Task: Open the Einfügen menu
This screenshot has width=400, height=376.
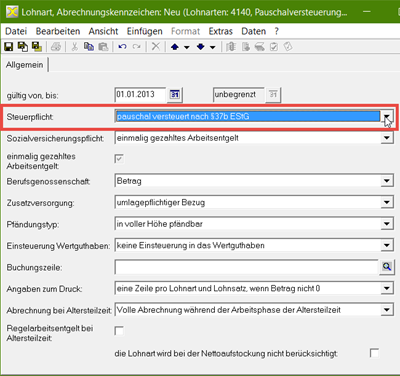Action: pos(145,31)
